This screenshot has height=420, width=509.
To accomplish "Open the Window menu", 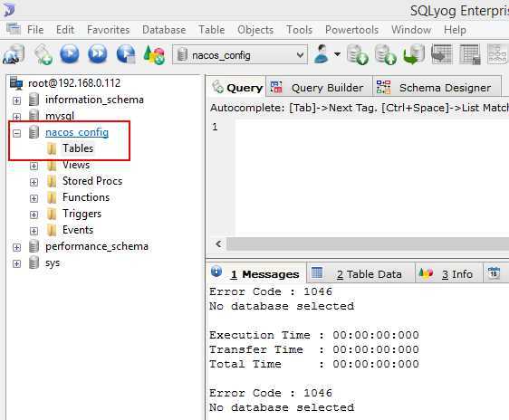I will coord(411,30).
